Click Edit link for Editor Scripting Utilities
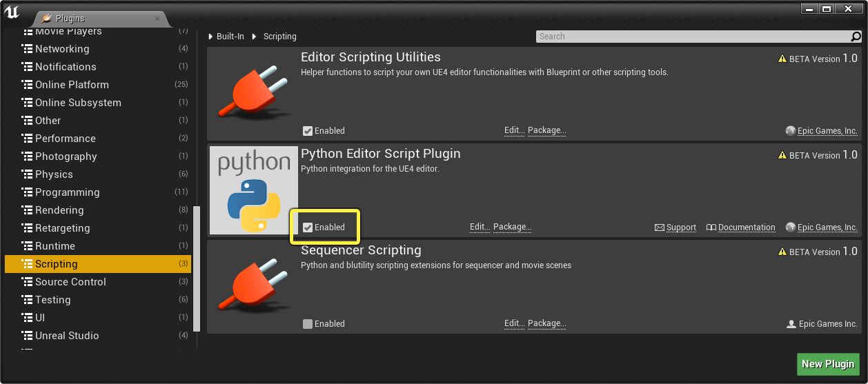 pos(515,130)
